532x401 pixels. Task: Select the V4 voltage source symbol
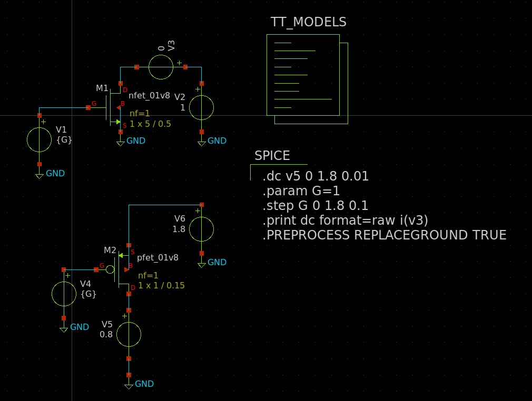pos(64,294)
